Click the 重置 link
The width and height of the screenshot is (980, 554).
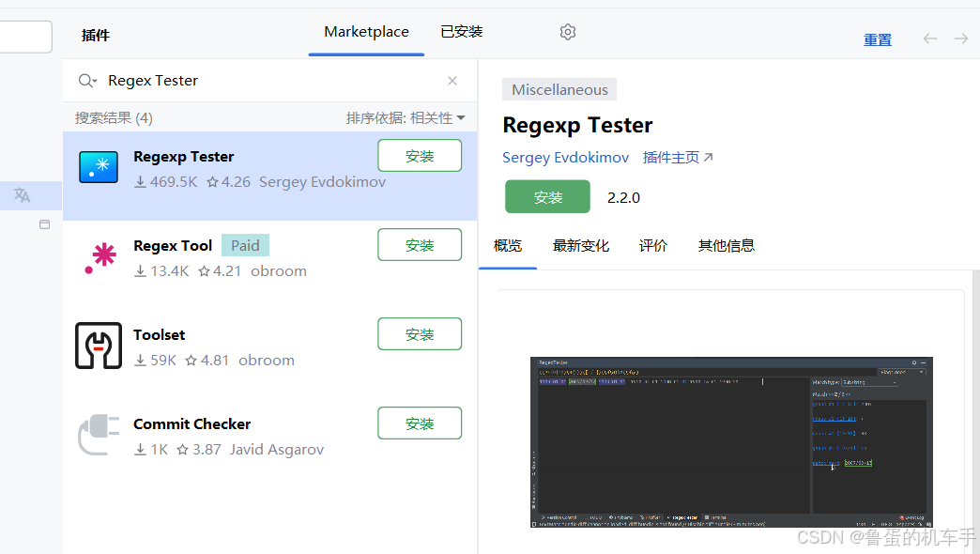[x=878, y=40]
